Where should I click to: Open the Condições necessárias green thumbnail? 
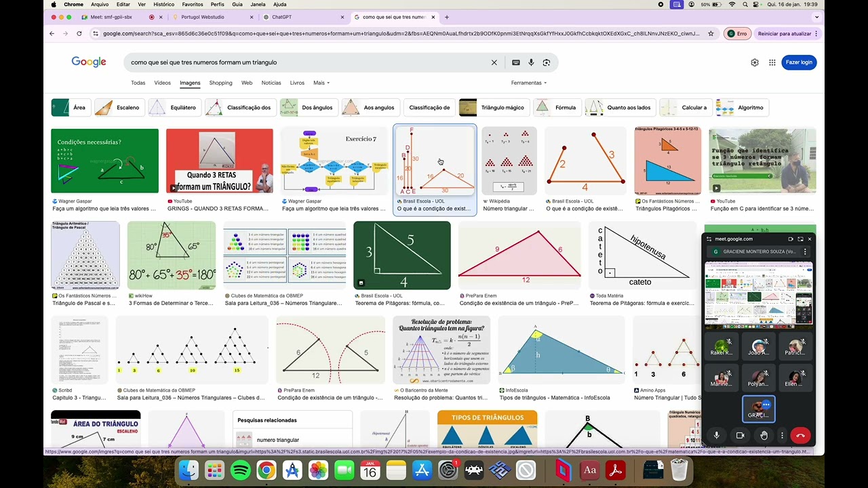coord(105,161)
